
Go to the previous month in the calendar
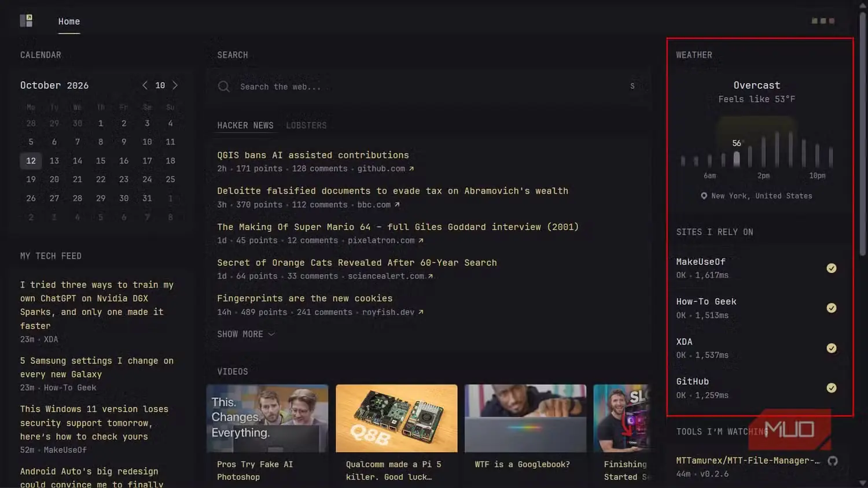pos(145,85)
